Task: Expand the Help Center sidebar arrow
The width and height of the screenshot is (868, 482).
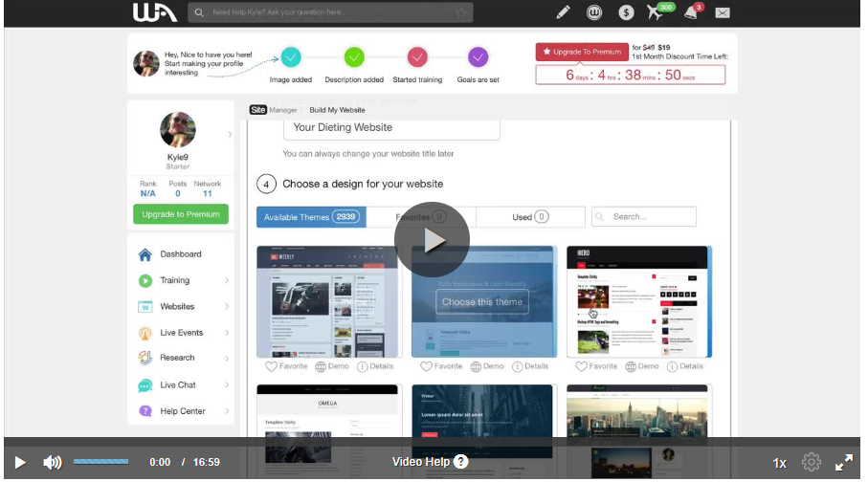Action: [x=227, y=411]
